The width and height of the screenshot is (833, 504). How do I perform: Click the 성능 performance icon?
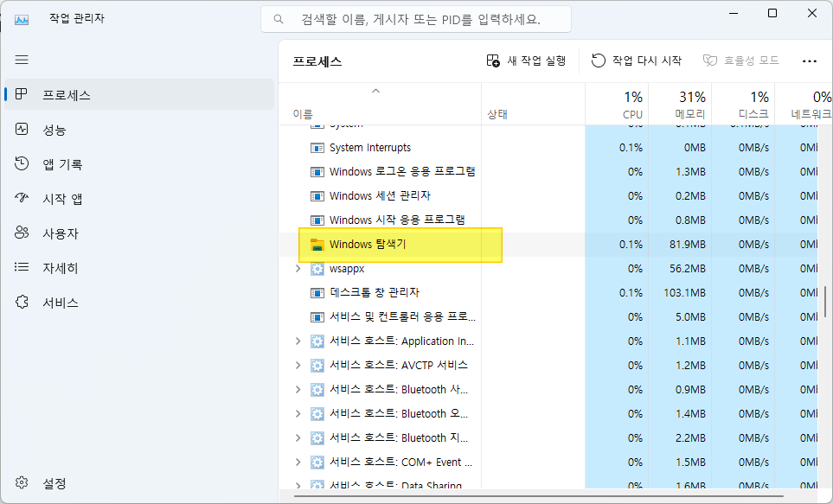point(22,129)
